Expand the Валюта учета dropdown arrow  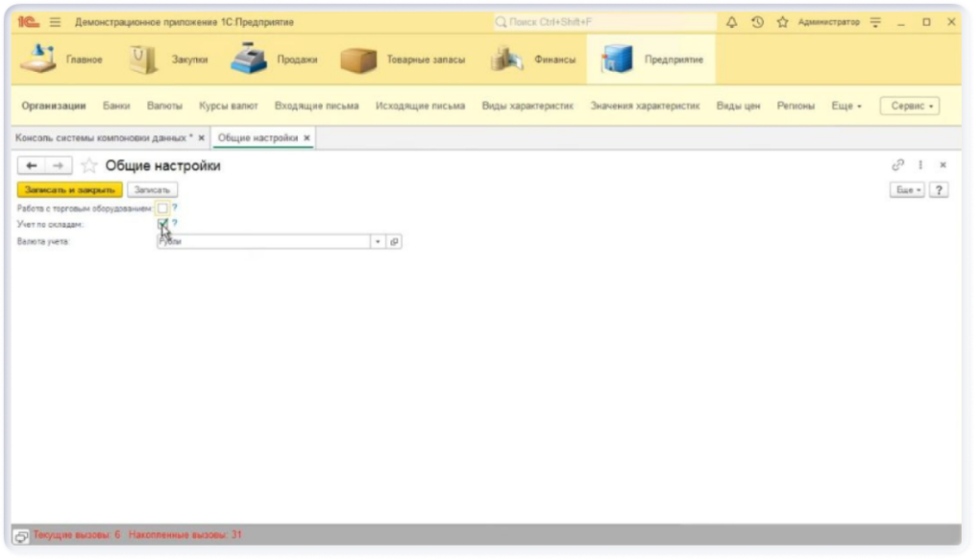[x=378, y=242]
